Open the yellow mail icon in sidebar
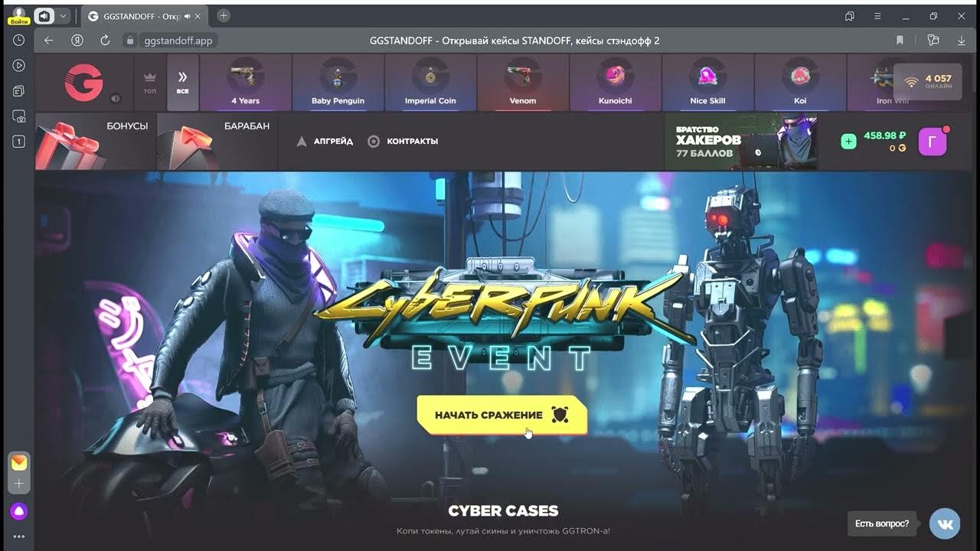Screen dimensions: 980x551 [x=19, y=462]
